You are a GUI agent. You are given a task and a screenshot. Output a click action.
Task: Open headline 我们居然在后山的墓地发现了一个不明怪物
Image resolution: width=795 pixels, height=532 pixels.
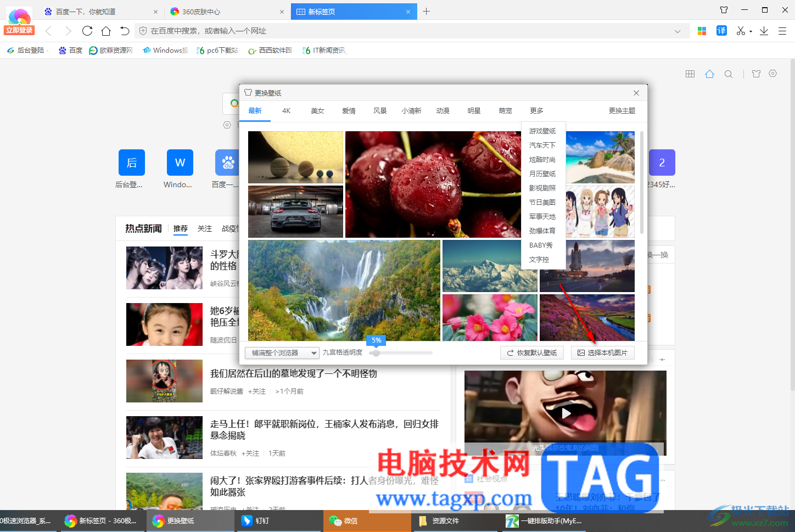tap(294, 374)
